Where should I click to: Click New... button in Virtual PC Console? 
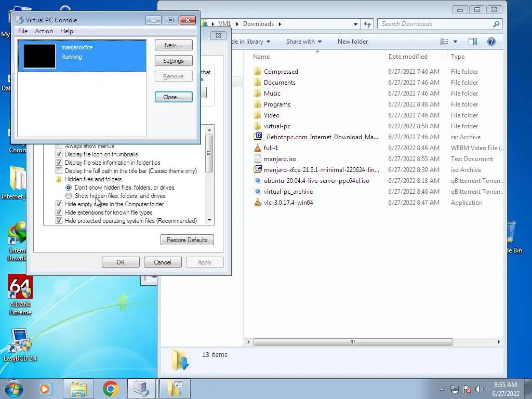coord(174,45)
